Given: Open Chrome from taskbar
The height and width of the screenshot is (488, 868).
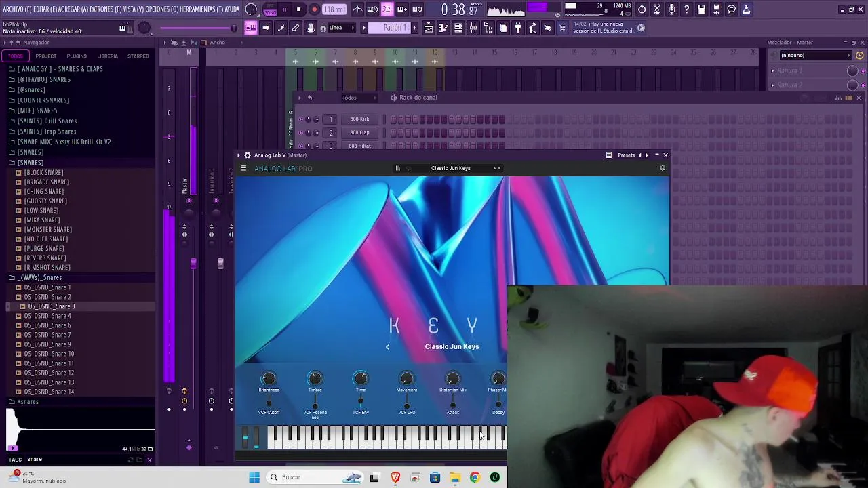Looking at the screenshot, I should coord(475,478).
